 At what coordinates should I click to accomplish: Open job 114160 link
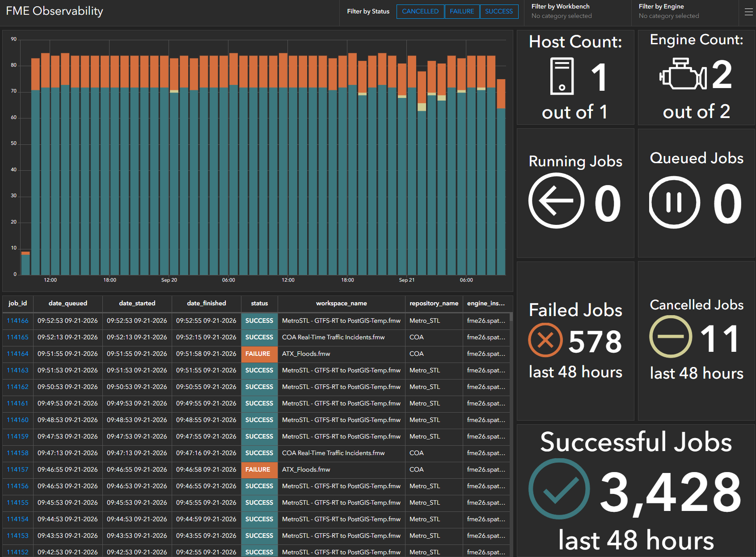coord(17,420)
